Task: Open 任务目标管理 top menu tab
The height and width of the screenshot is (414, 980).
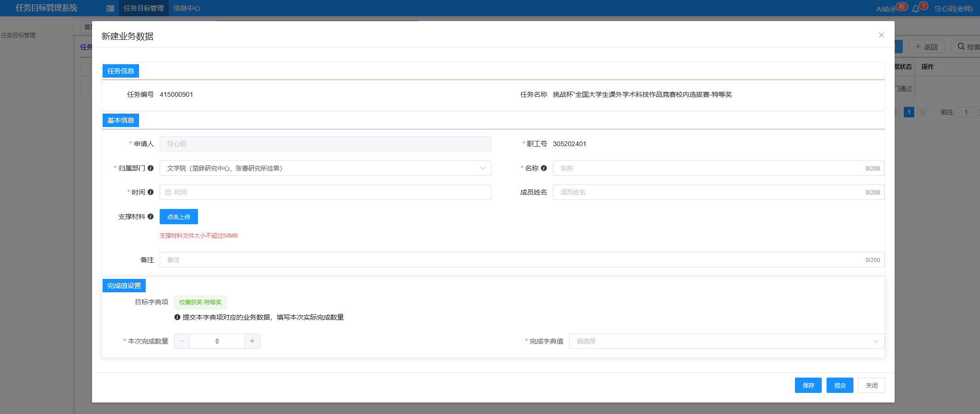Action: coord(144,8)
